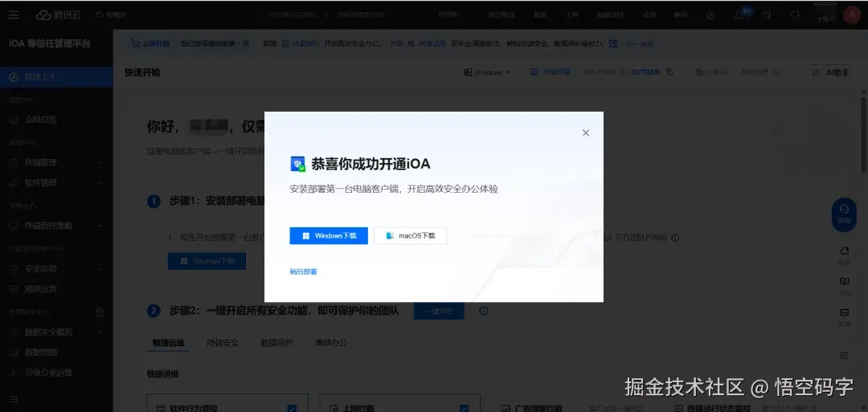
Task: Open the floating 客服 headset button
Action: [x=844, y=214]
